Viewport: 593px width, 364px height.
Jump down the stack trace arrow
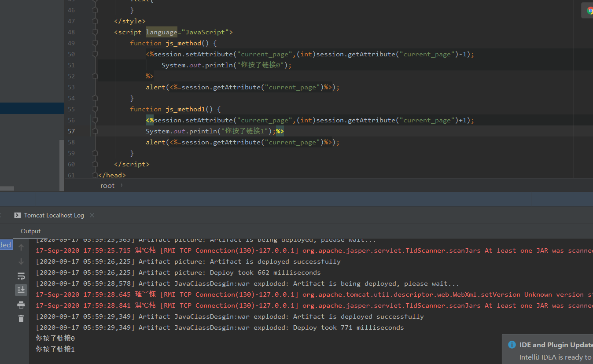21,261
